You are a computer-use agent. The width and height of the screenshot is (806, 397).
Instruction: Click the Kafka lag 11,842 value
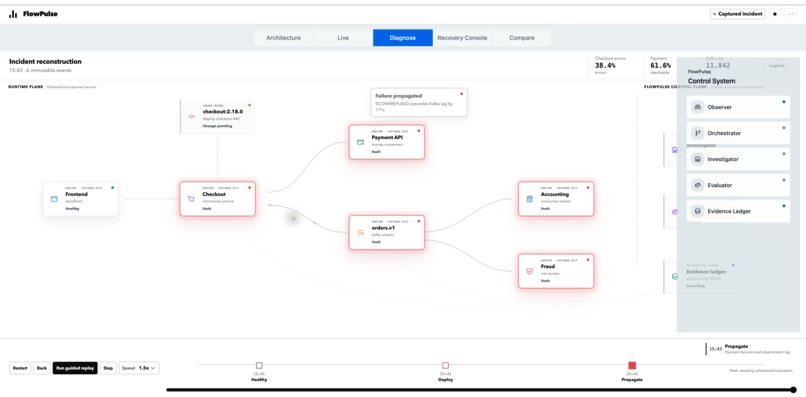pyautogui.click(x=718, y=66)
